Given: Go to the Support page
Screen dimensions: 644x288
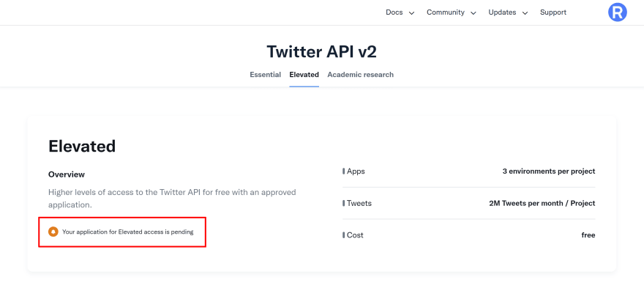Looking at the screenshot, I should click(x=553, y=12).
